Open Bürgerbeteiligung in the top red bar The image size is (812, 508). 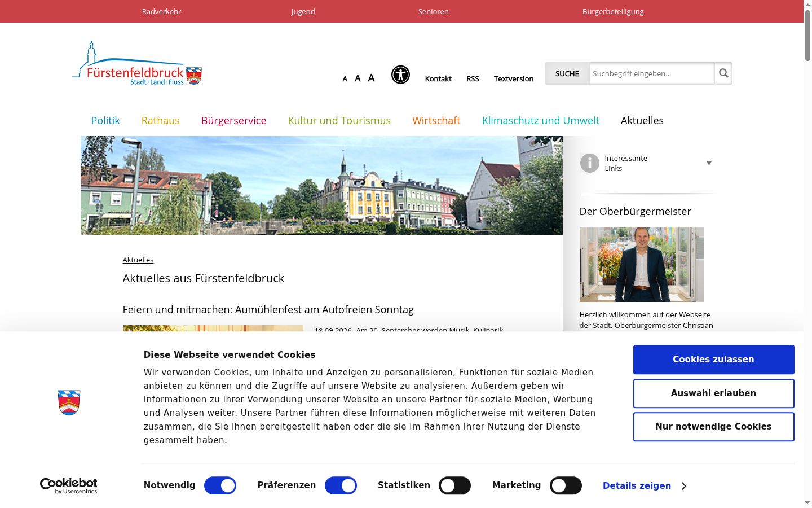pyautogui.click(x=613, y=11)
